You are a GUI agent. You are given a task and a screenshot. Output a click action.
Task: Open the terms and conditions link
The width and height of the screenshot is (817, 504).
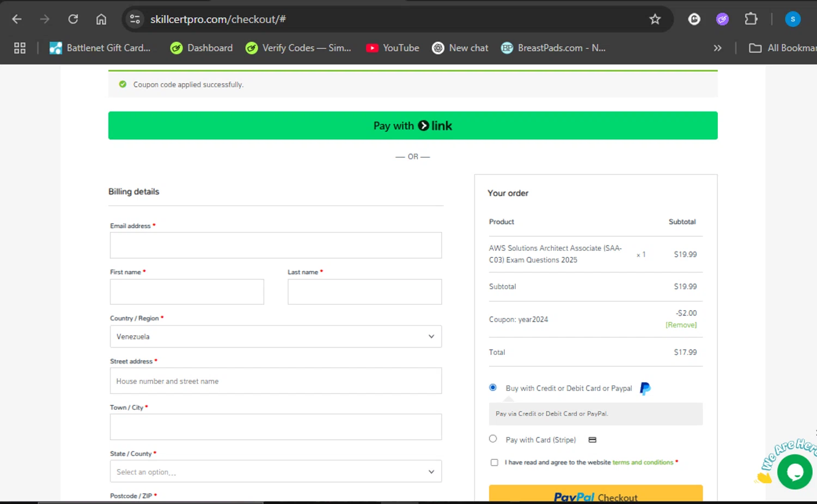click(643, 463)
